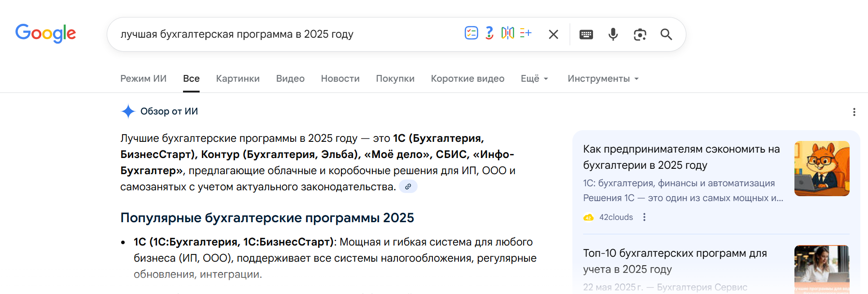Expand the Ещё more filters dropdown

[534, 79]
